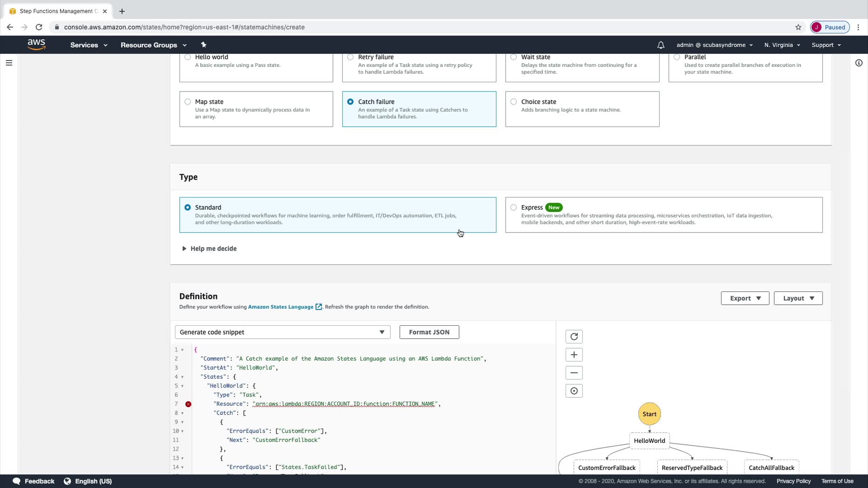Open the Layout dropdown
This screenshot has width=868, height=488.
(798, 298)
